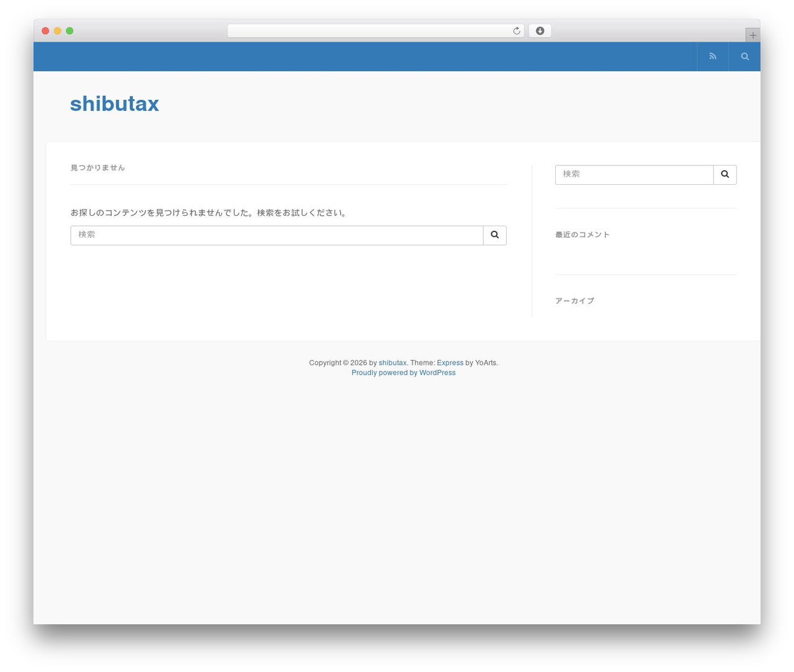Focus the main content 検索 search field
Viewport: 794px width, 672px height.
[x=277, y=235]
